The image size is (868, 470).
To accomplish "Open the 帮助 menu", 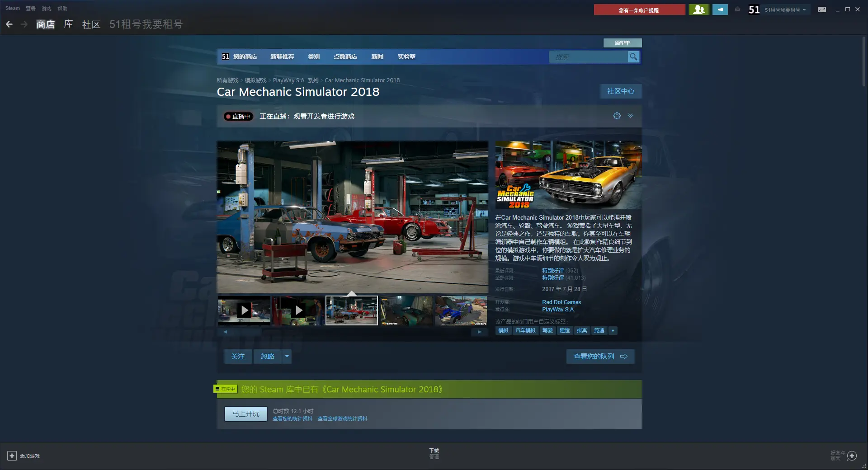I will coord(62,8).
